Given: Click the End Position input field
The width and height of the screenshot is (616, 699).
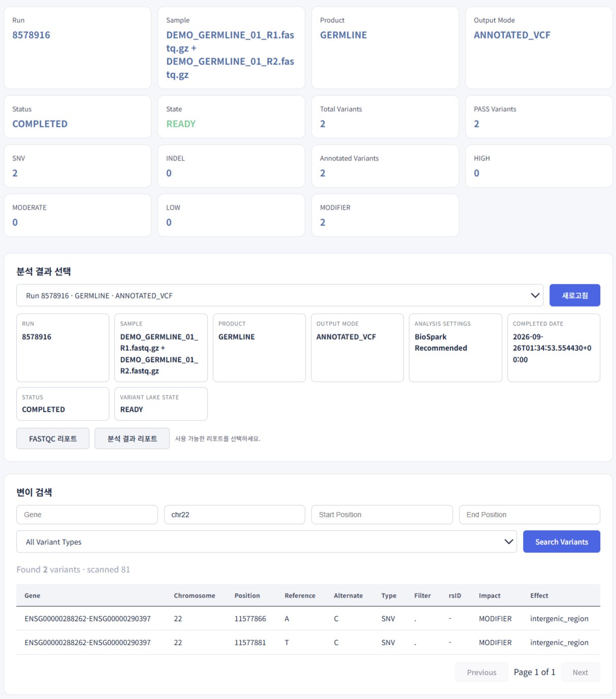Looking at the screenshot, I should pyautogui.click(x=530, y=515).
